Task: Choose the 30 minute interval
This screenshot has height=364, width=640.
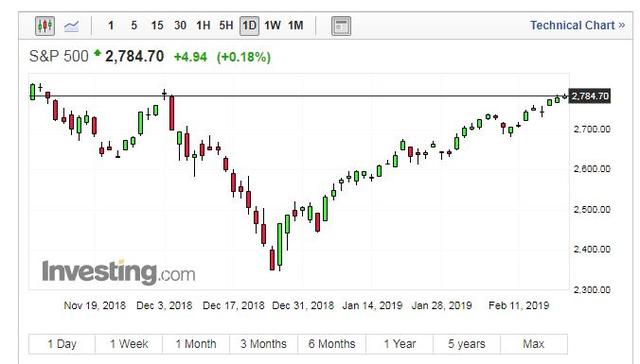Action: [x=180, y=26]
